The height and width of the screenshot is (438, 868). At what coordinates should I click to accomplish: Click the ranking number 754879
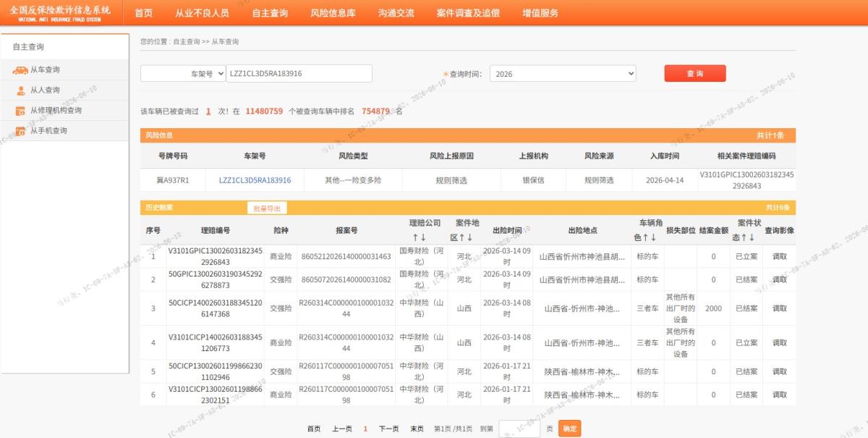point(376,111)
